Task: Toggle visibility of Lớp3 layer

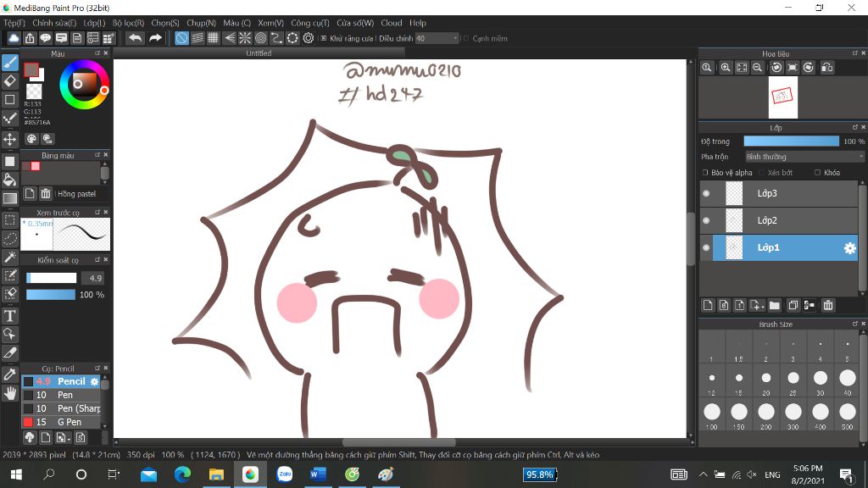Action: pos(706,194)
